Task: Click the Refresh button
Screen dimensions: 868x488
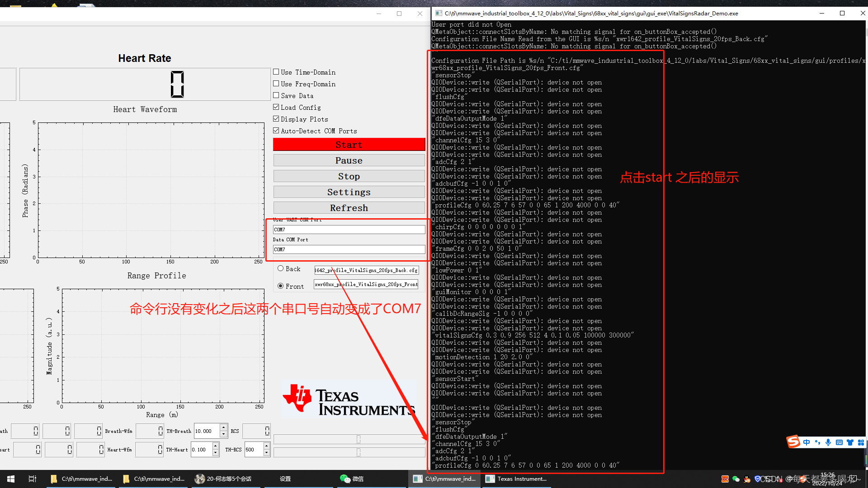Action: point(349,207)
